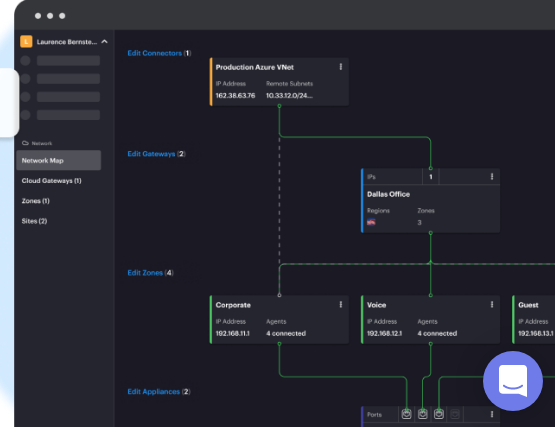The width and height of the screenshot is (555, 427).
Task: Open Production Azure VNet options menu
Action: point(341,67)
